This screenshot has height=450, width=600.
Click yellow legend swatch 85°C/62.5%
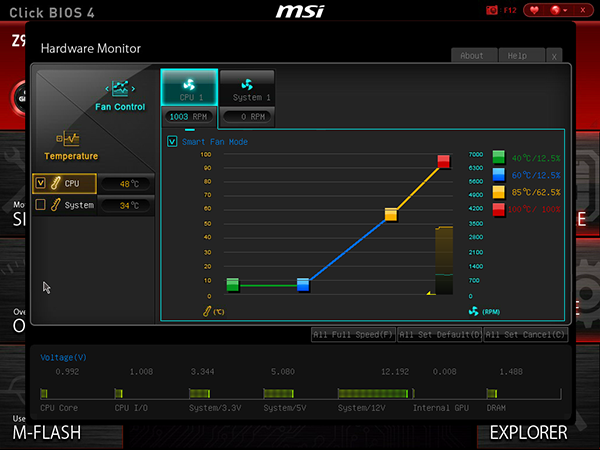pyautogui.click(x=499, y=192)
